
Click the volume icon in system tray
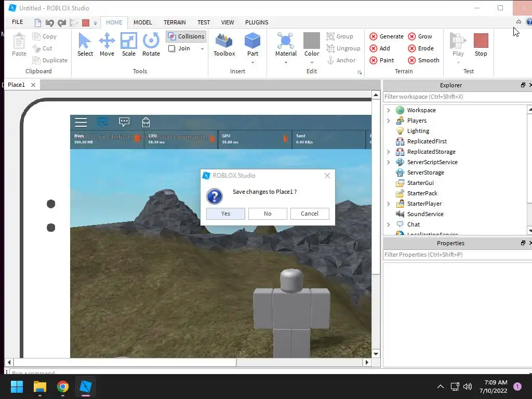tap(468, 387)
